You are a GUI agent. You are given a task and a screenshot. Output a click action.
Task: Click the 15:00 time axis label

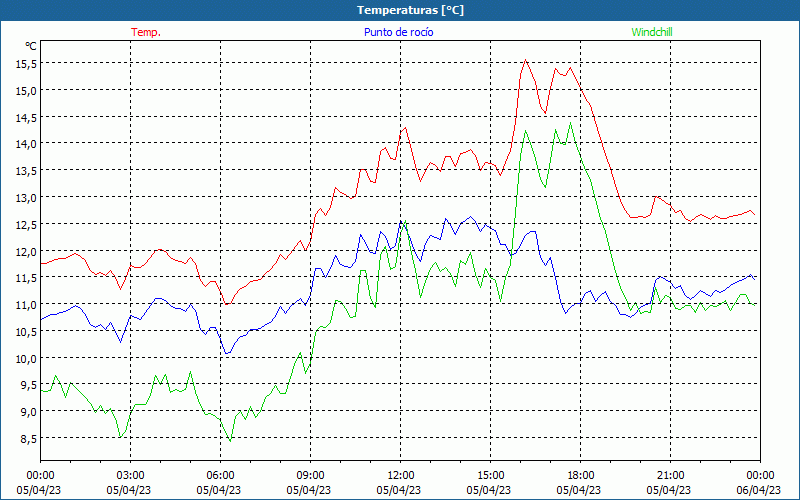490,476
